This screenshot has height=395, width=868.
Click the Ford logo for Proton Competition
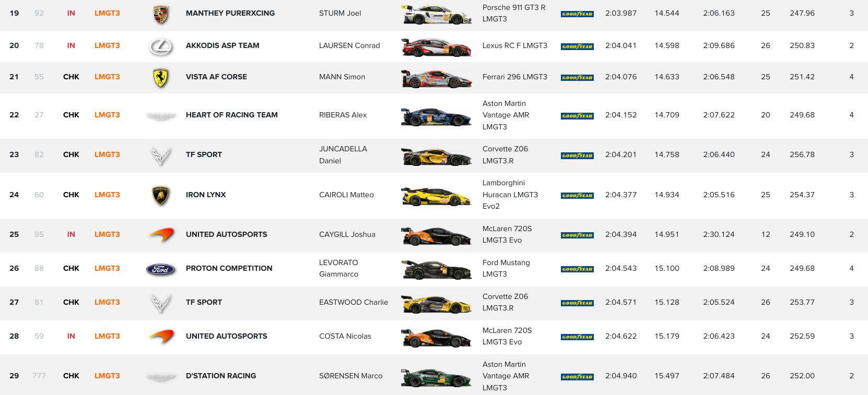click(161, 269)
